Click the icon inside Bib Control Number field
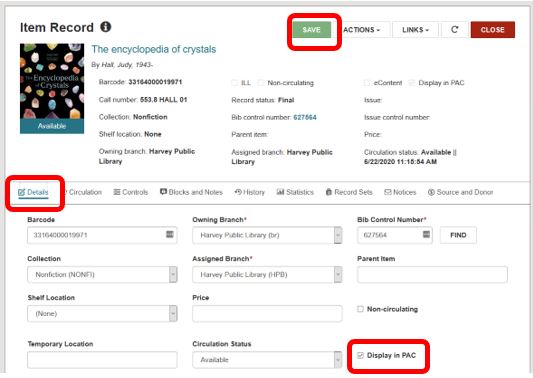533x378 pixels. pos(426,234)
